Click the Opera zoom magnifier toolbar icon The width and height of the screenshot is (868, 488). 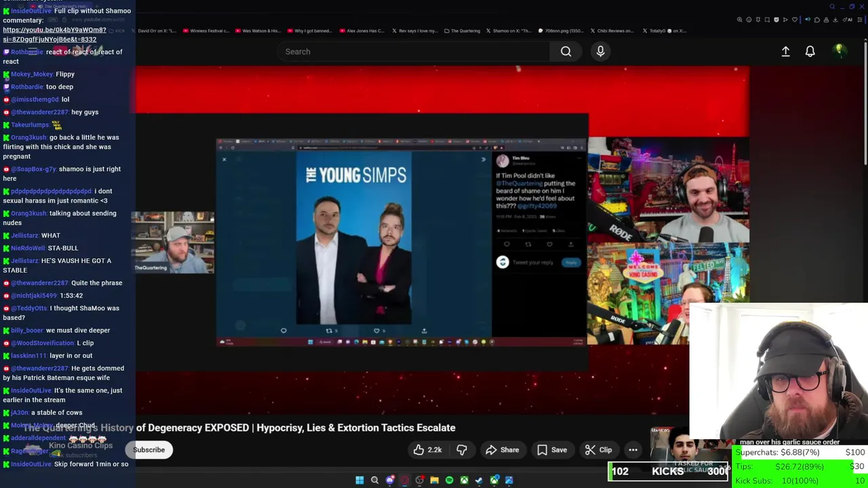click(740, 20)
